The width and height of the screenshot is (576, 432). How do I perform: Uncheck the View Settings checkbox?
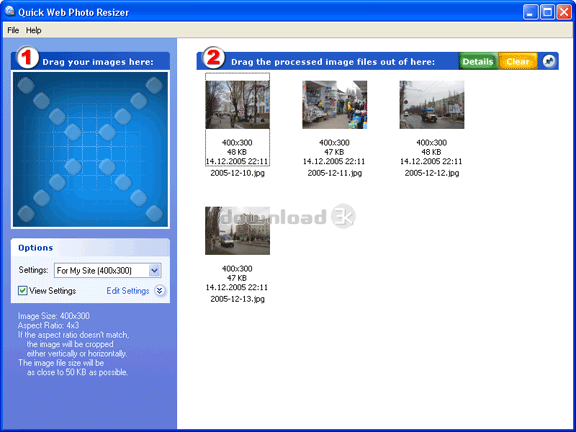click(x=23, y=291)
